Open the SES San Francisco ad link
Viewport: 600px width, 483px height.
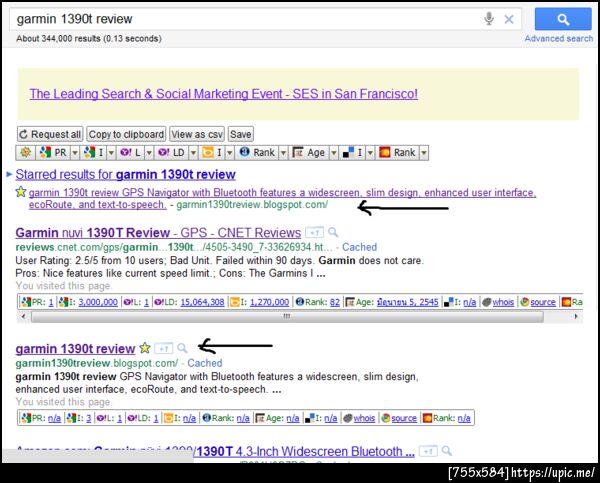[223, 94]
